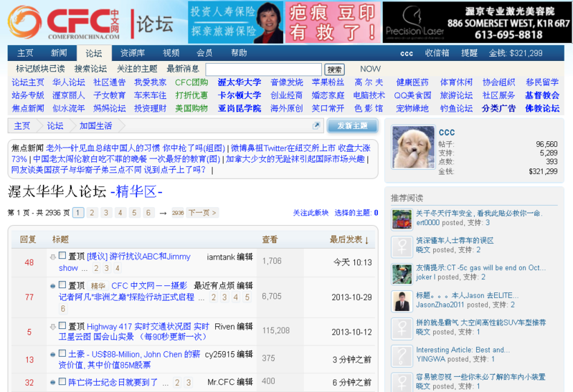Select the checkbox for 土豪 US$88-Million thread
Image resolution: width=573 pixels, height=392 pixels.
(x=62, y=354)
